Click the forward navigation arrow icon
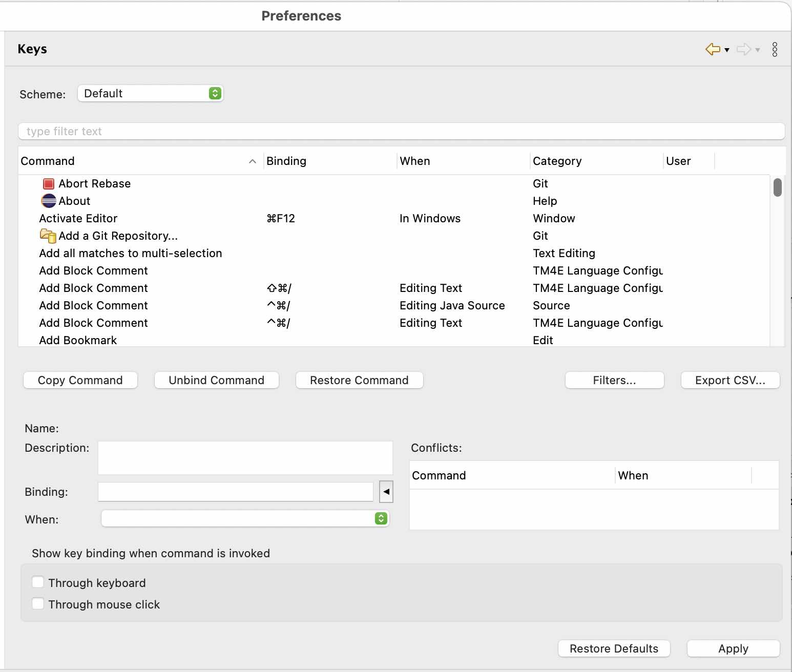Image resolution: width=792 pixels, height=672 pixels. pyautogui.click(x=743, y=49)
